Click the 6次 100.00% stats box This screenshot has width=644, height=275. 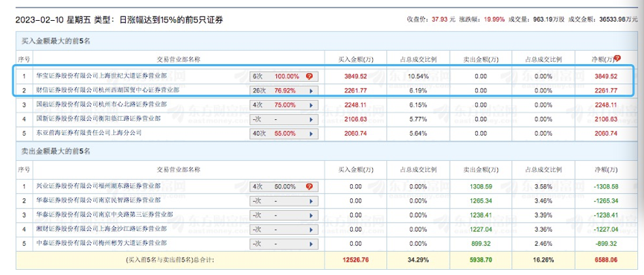[284, 77]
